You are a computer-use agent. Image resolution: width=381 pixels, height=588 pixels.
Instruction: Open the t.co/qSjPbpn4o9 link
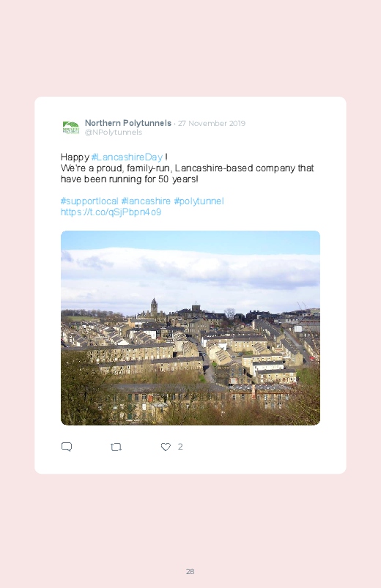[111, 212]
